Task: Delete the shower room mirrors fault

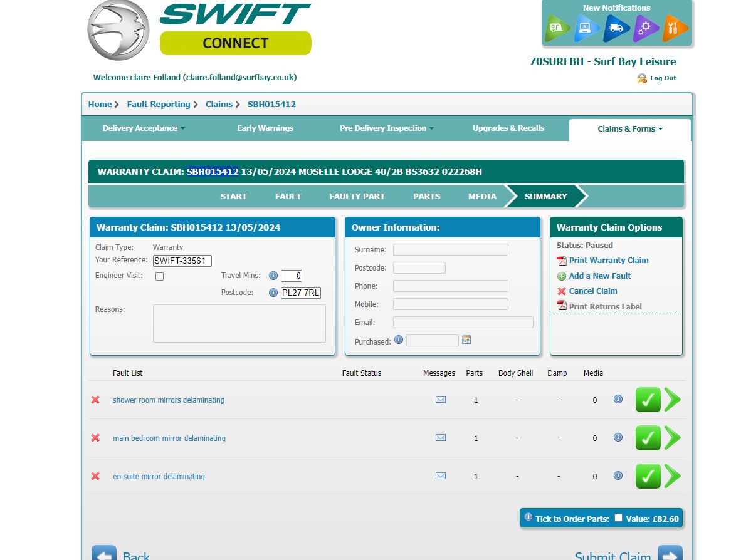Action: (95, 400)
